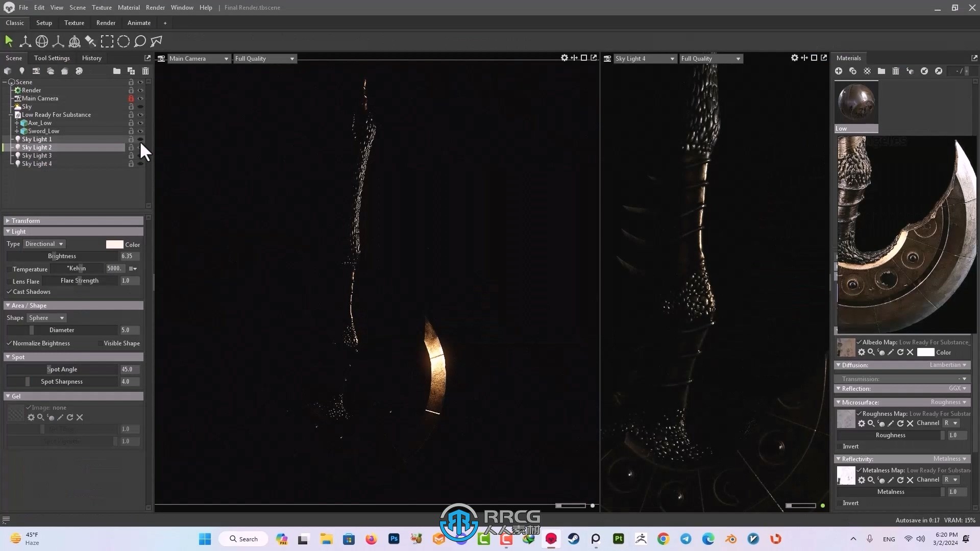Open the Main Camera viewport selector dropdown

coord(199,59)
